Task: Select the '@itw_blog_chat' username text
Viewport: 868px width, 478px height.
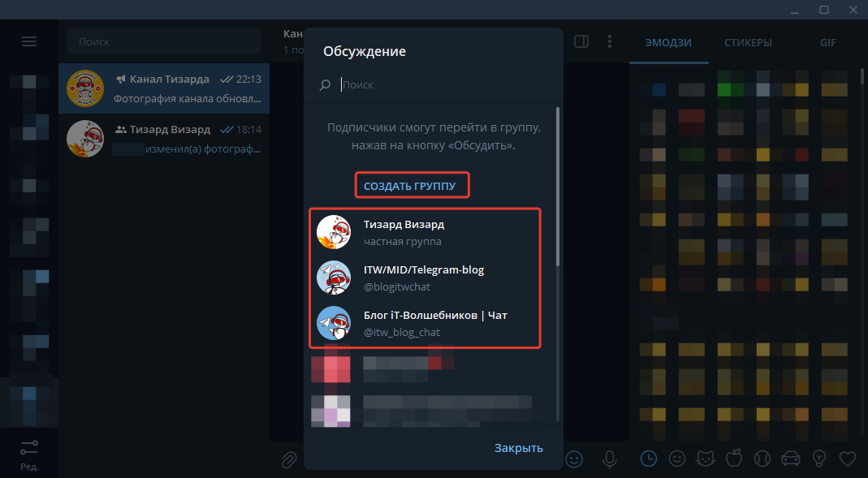Action: pos(402,333)
